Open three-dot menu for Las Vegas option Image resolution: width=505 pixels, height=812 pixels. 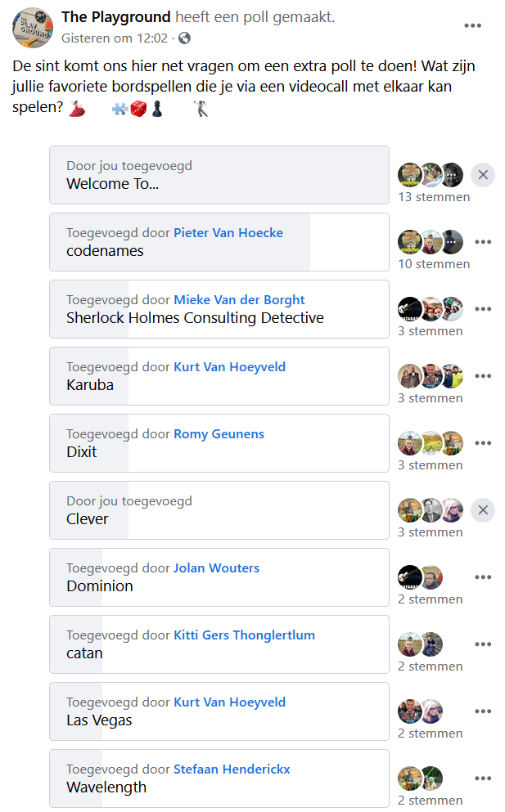(x=483, y=711)
